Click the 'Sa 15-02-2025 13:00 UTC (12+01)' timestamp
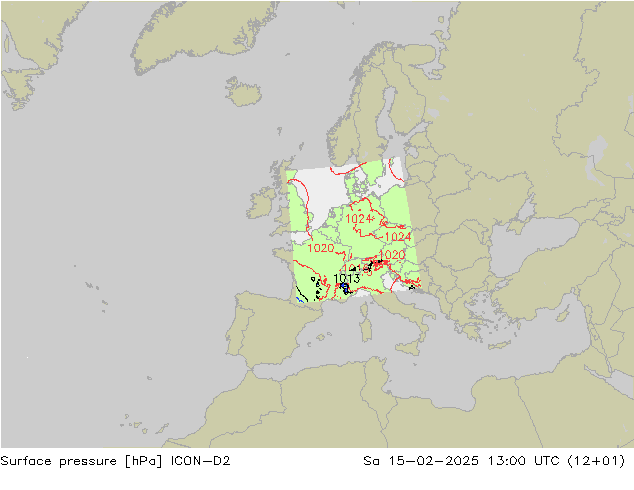634x490 pixels. click(x=494, y=461)
